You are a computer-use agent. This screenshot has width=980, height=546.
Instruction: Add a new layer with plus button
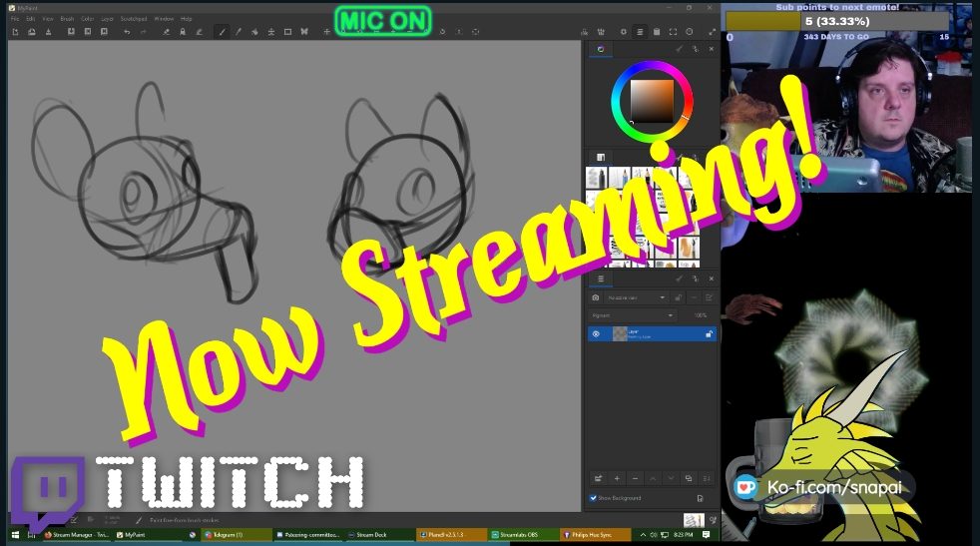(617, 478)
